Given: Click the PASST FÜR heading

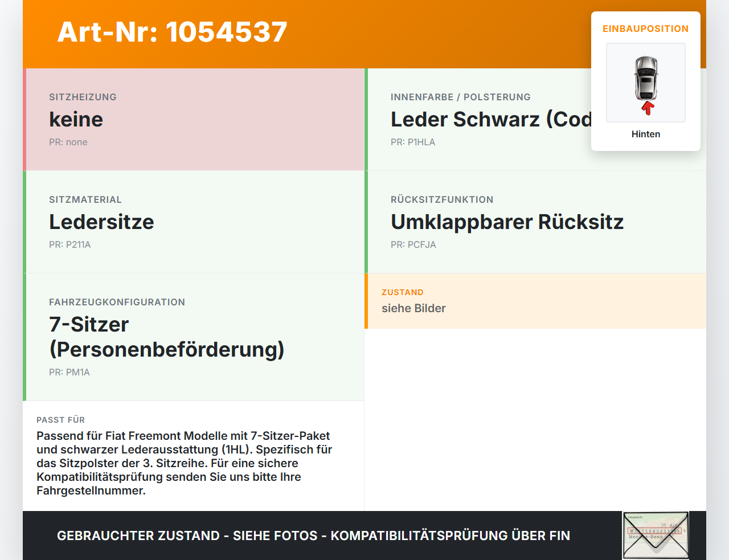Looking at the screenshot, I should (60, 420).
